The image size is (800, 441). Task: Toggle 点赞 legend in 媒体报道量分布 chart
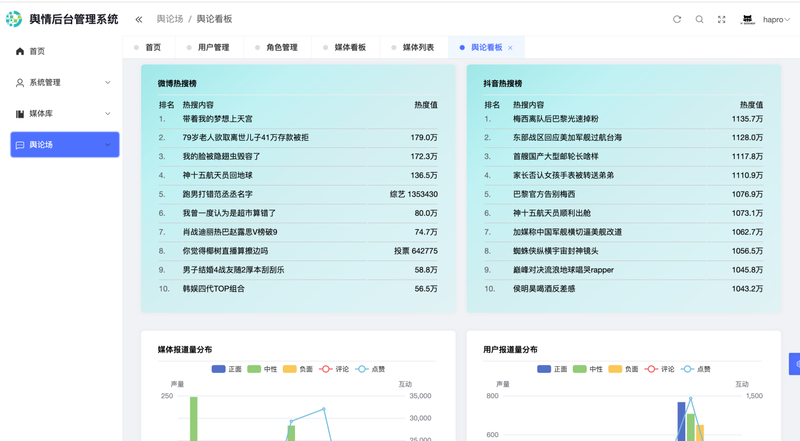370,369
